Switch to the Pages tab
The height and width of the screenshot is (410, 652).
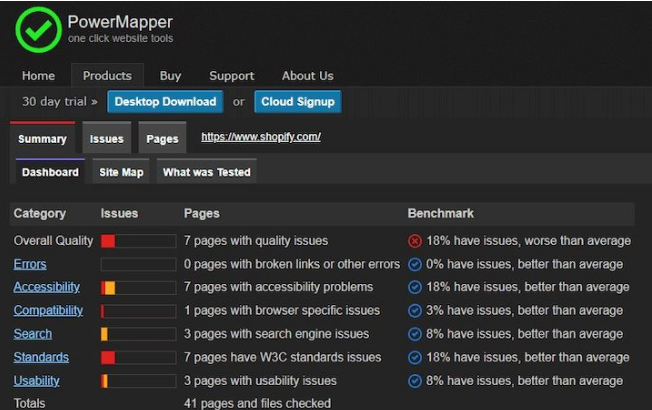[x=162, y=138]
